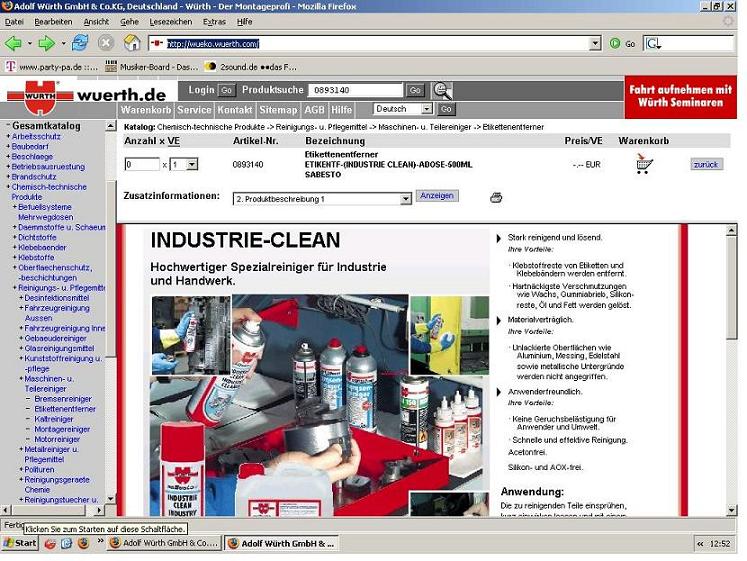Open the Ansicht menu
This screenshot has width=747, height=561.
96,22
